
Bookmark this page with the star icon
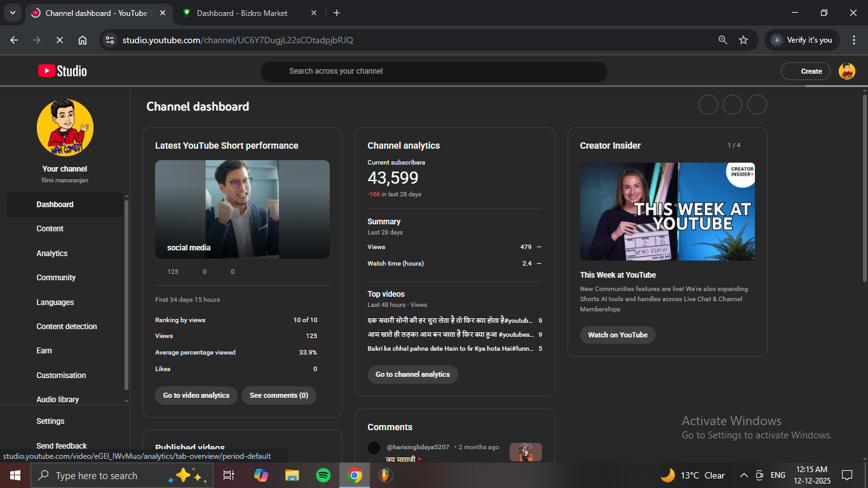[743, 40]
